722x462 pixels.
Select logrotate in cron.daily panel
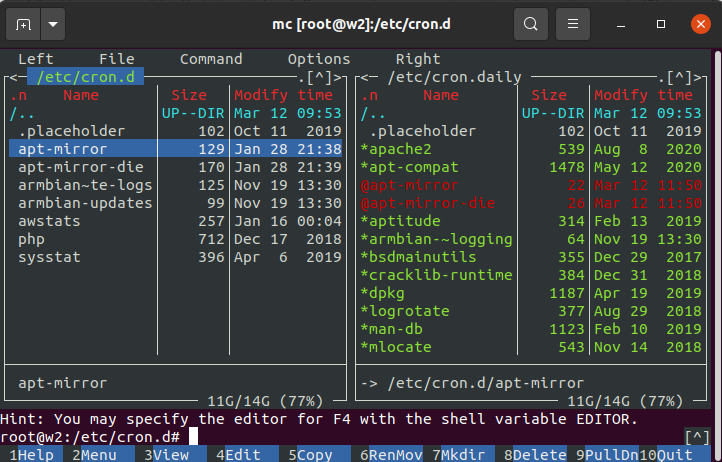point(409,311)
